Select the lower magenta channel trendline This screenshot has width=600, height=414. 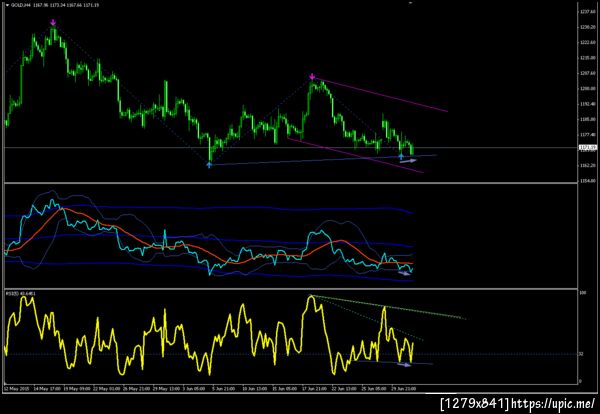point(355,155)
